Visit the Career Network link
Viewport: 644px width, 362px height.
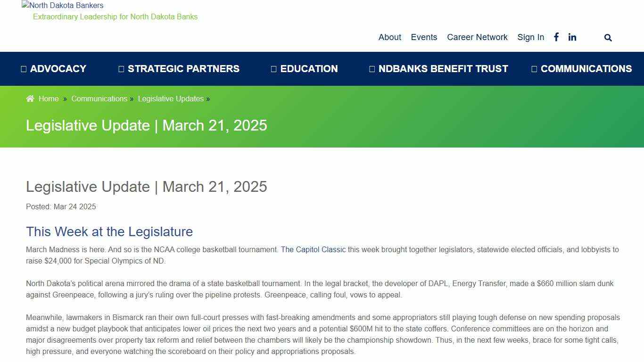pyautogui.click(x=477, y=37)
